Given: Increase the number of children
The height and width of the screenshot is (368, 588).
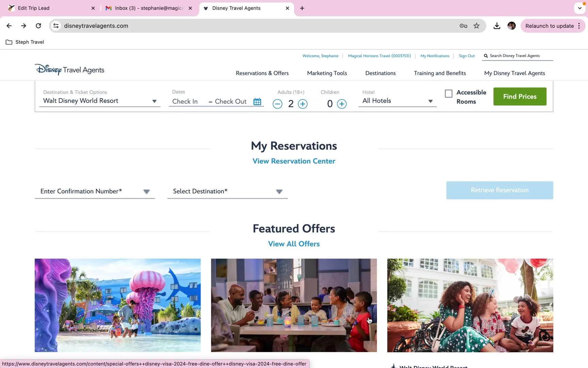Looking at the screenshot, I should (342, 104).
